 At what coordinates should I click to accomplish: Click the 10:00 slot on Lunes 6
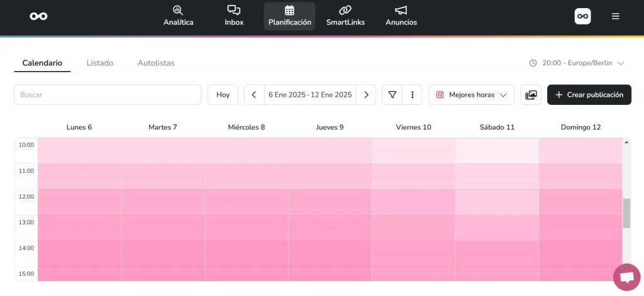tap(79, 151)
